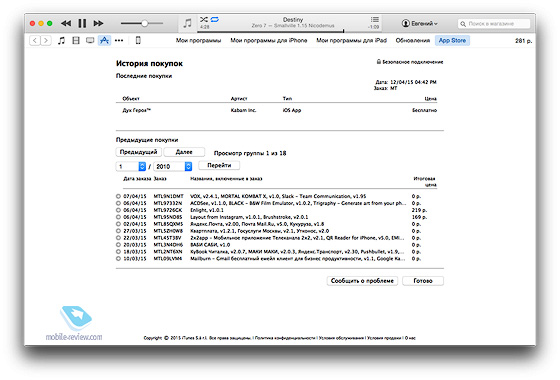560x380 pixels.
Task: Open the month dropdown showing 1
Action: [x=131, y=166]
